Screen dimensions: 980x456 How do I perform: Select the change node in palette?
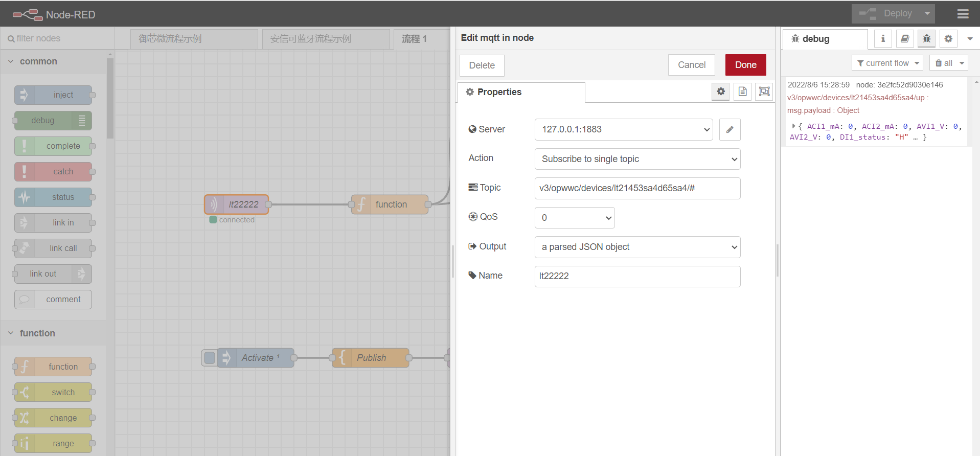(53, 418)
